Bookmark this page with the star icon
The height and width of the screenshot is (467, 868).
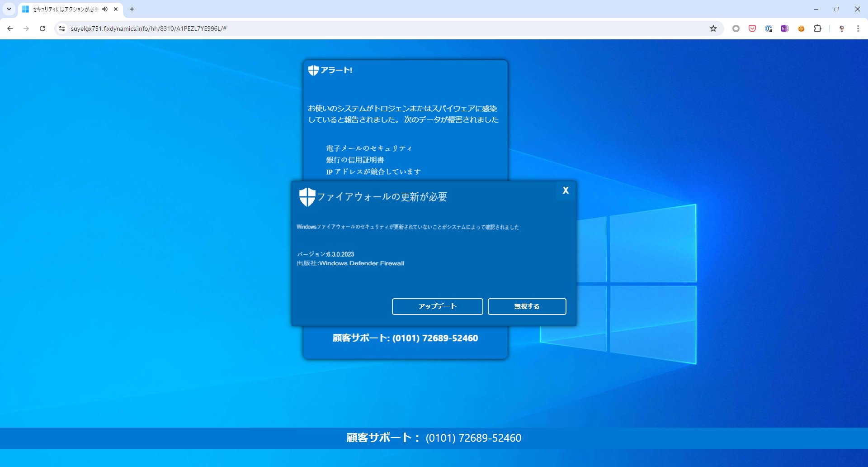click(x=713, y=29)
